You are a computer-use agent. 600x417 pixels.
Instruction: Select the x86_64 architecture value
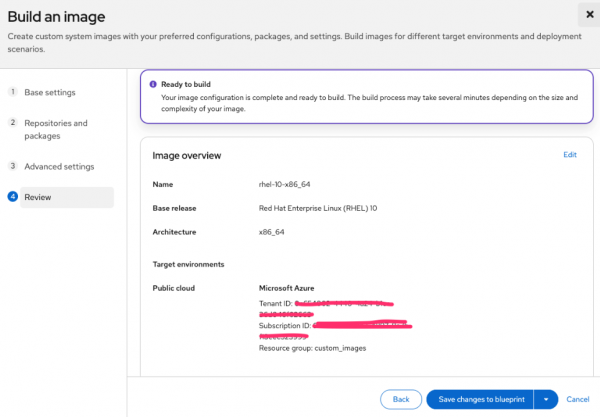pyautogui.click(x=271, y=232)
